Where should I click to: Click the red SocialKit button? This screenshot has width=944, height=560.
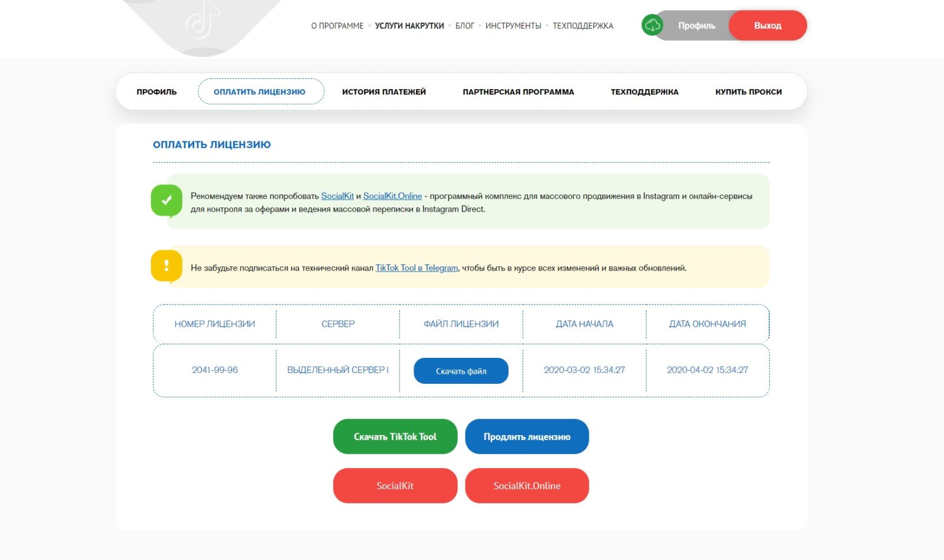pyautogui.click(x=395, y=486)
